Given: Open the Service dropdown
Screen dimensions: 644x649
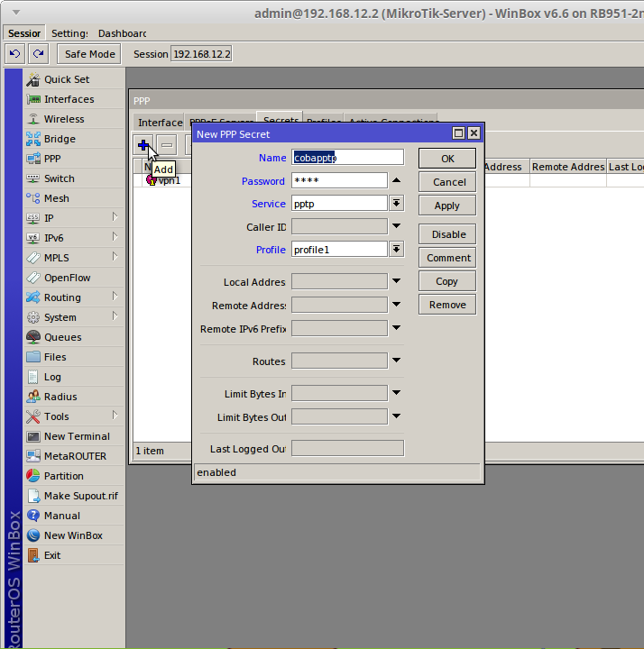Looking at the screenshot, I should click(x=396, y=203).
